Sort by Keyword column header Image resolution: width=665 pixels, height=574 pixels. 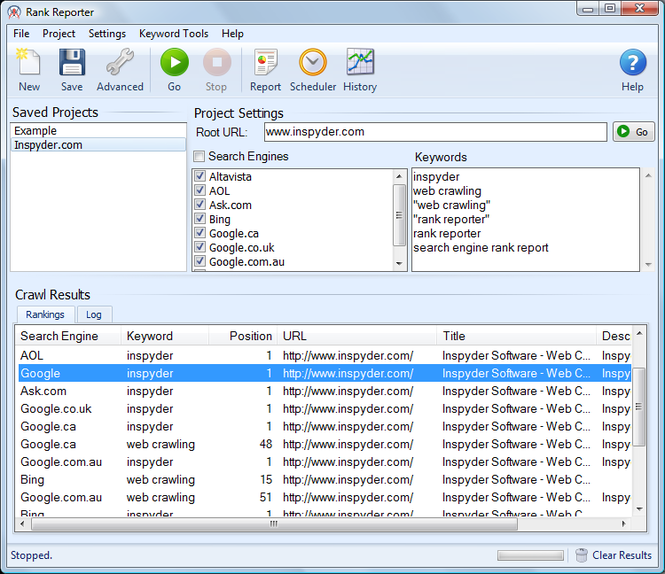pyautogui.click(x=165, y=336)
